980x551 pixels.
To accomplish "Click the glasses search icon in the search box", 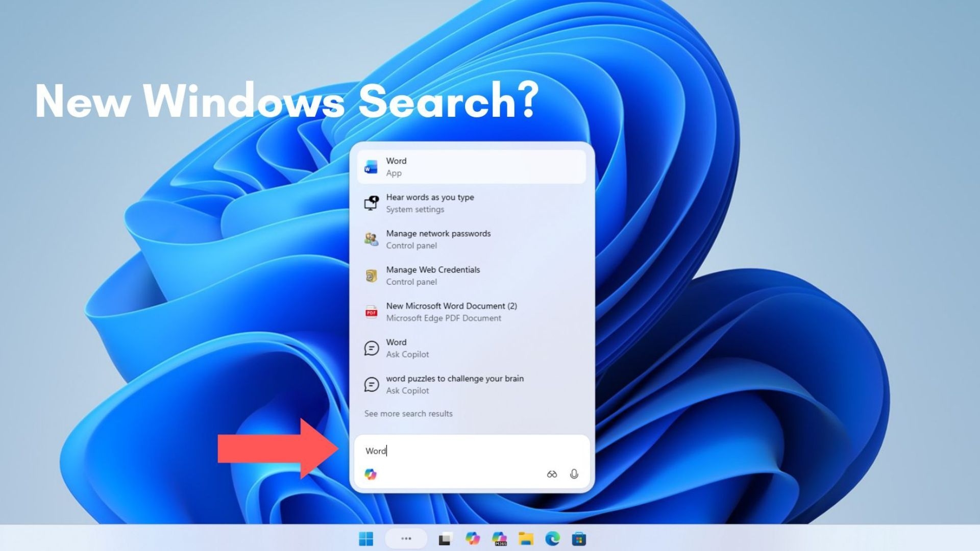I will click(x=552, y=474).
